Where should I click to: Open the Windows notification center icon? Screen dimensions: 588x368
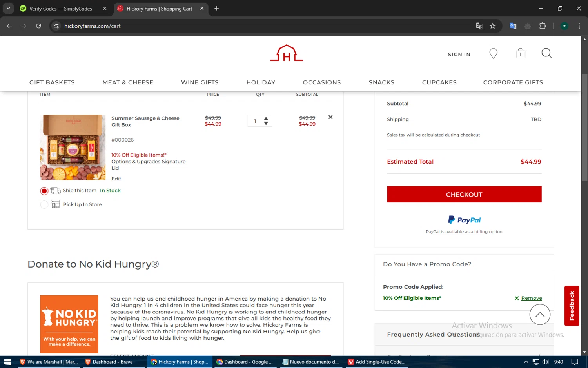pyautogui.click(x=575, y=362)
